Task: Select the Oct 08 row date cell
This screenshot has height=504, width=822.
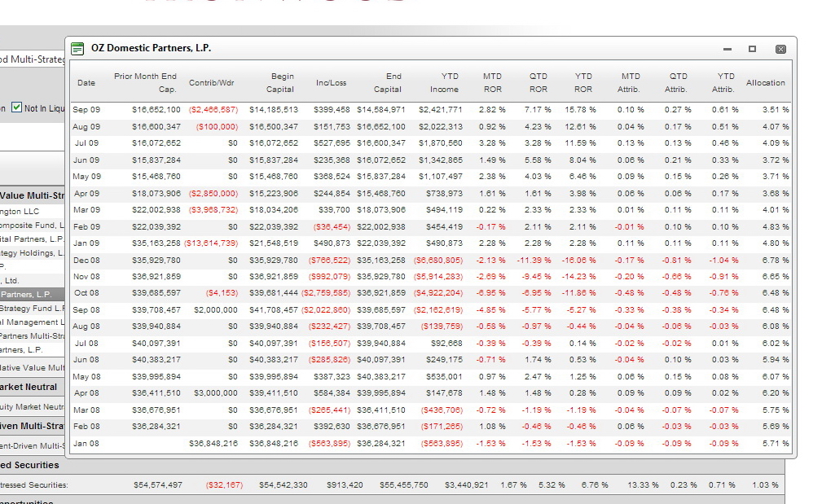Action: coord(86,293)
